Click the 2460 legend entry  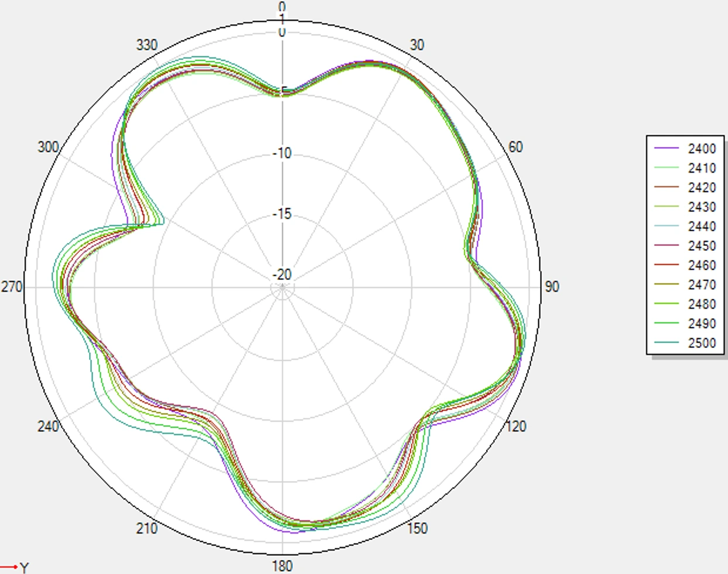pyautogui.click(x=685, y=265)
